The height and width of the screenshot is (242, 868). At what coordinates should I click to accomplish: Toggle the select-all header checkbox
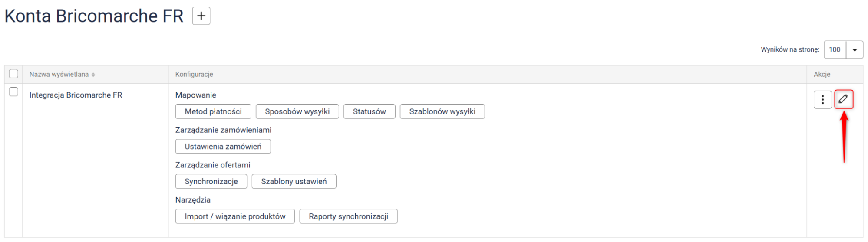coord(13,74)
